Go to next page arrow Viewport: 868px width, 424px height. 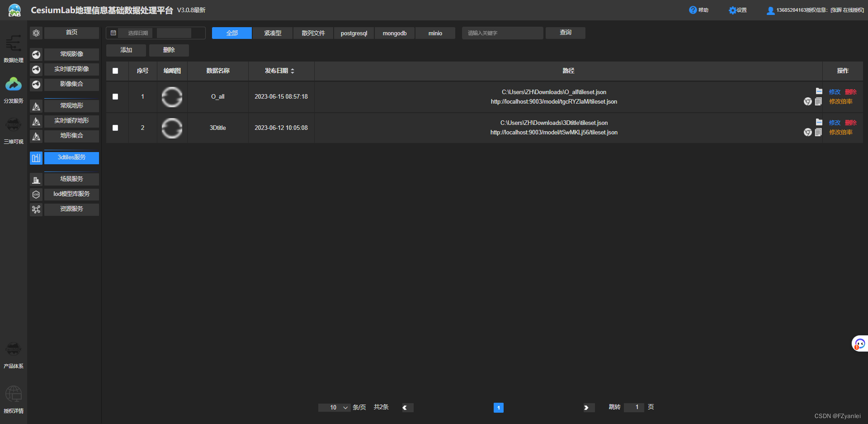tap(589, 408)
